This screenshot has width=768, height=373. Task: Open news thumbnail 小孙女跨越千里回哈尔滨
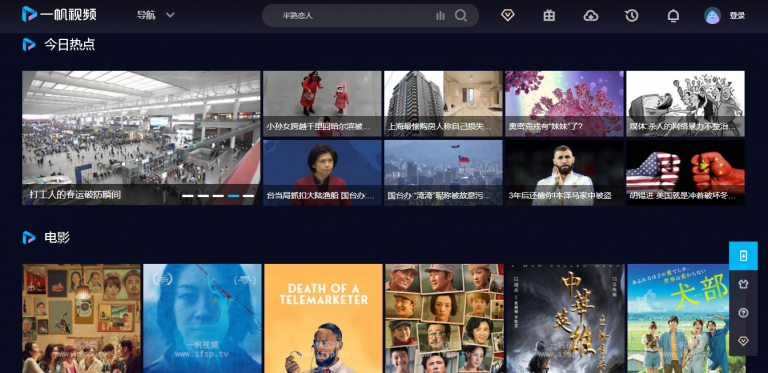point(322,103)
